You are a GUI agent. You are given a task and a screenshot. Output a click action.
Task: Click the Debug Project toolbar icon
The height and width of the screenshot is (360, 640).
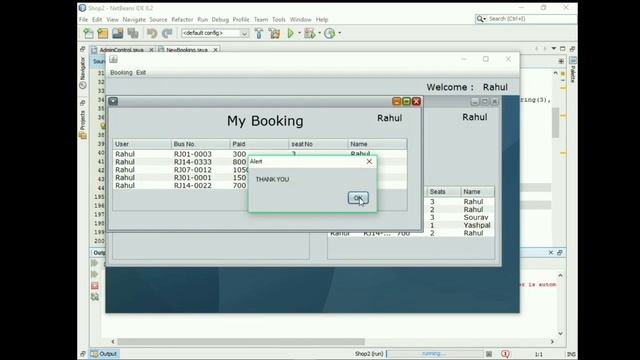coord(309,33)
